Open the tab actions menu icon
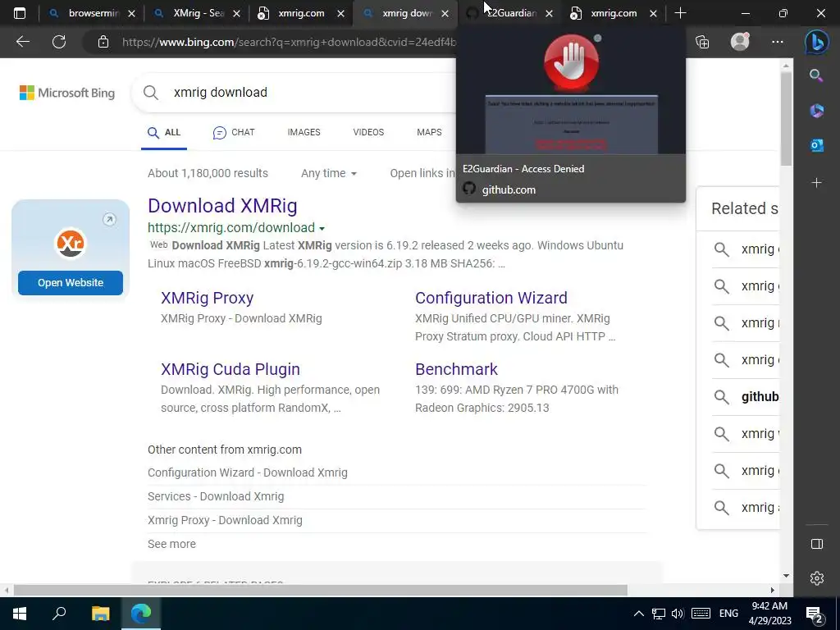Image resolution: width=840 pixels, height=630 pixels. (x=20, y=13)
